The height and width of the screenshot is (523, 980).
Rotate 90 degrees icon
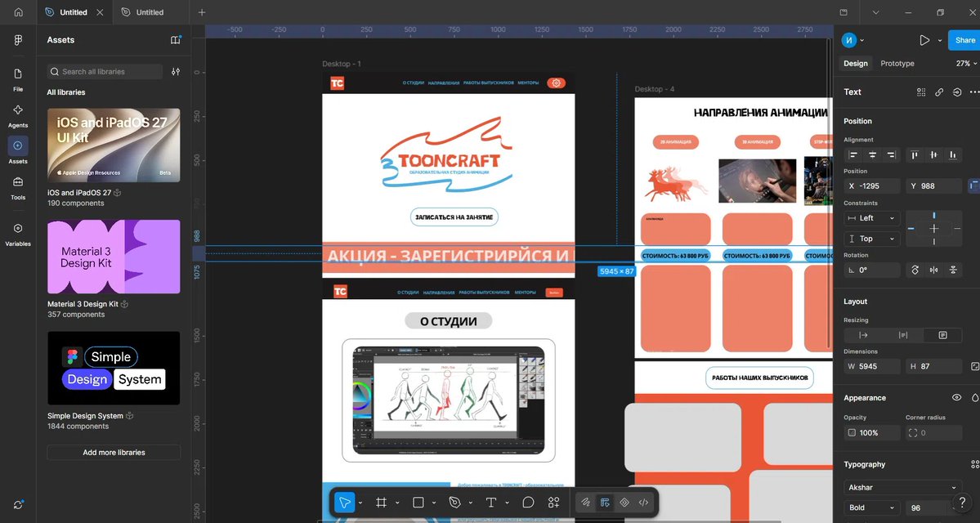[915, 270]
